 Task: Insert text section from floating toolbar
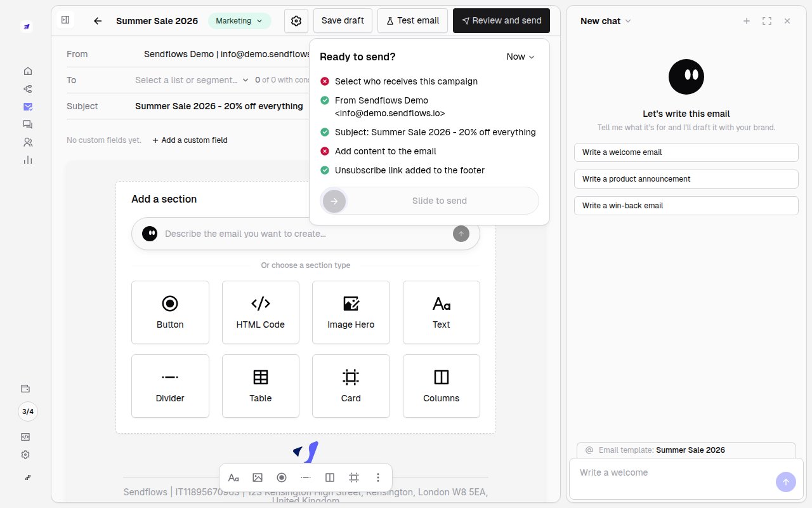233,478
